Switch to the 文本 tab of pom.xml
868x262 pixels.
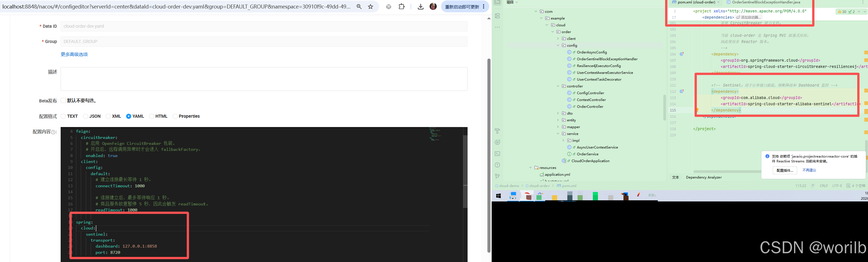676,177
